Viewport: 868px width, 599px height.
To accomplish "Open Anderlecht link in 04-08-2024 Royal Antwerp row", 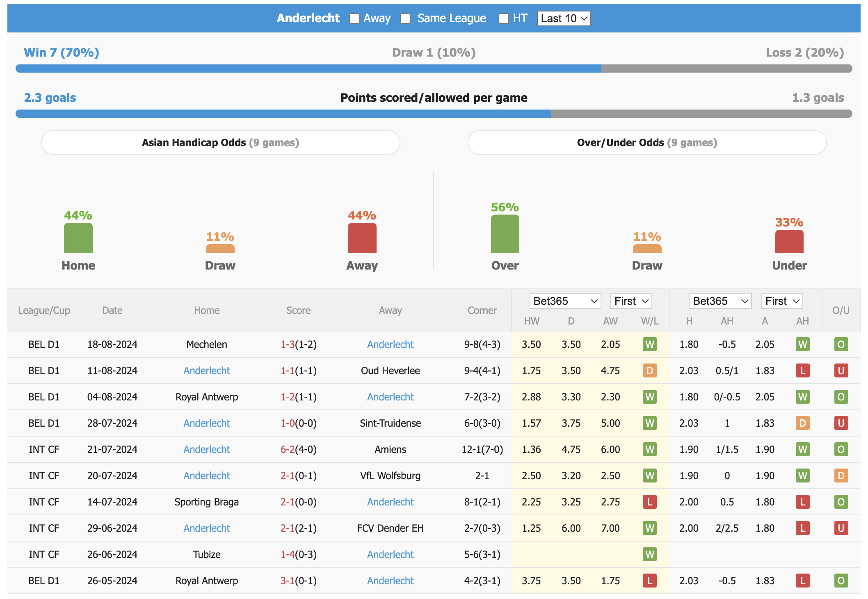I will tap(390, 397).
